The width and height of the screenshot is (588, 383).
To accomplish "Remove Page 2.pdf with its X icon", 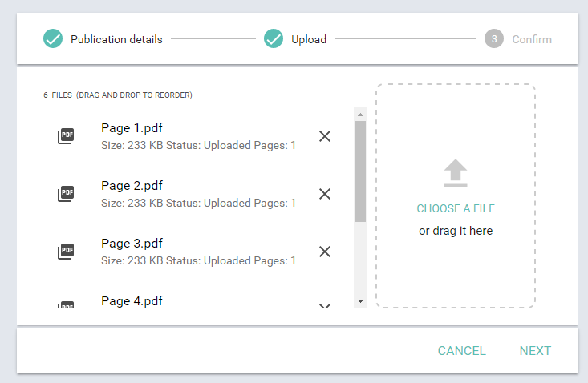I will tap(325, 194).
